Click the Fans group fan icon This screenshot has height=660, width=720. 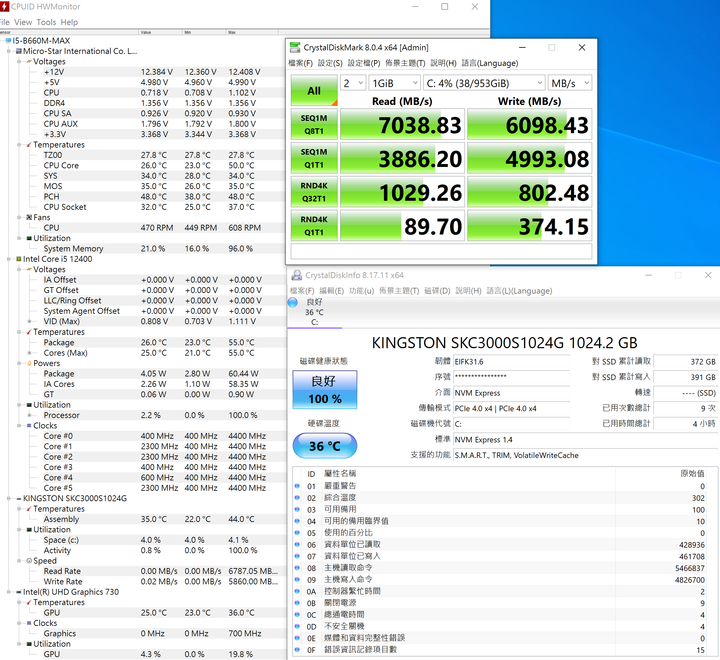pos(29,217)
